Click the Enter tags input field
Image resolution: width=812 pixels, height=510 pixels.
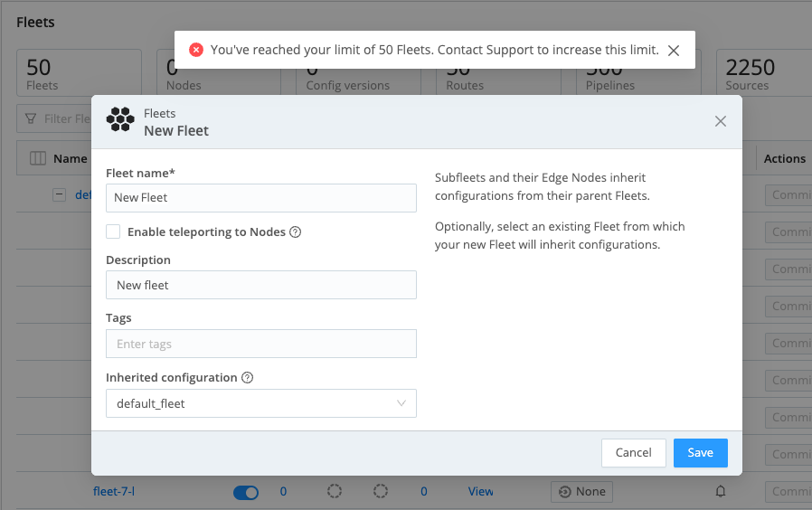point(260,344)
